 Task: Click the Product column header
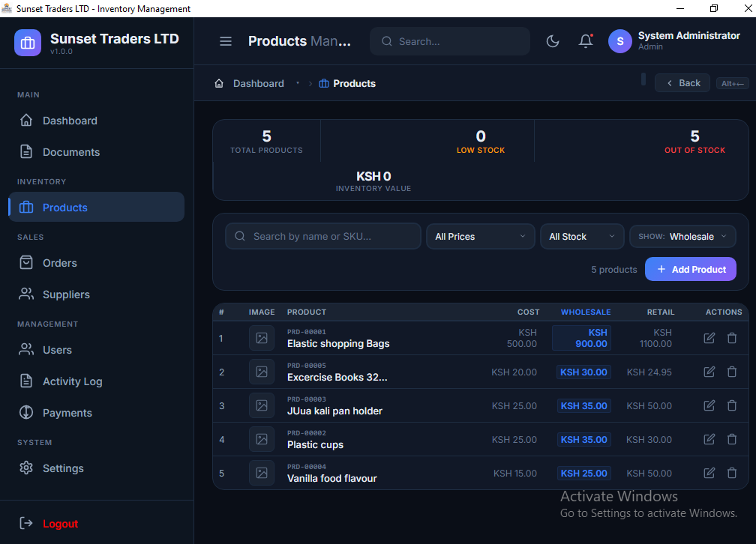point(307,312)
